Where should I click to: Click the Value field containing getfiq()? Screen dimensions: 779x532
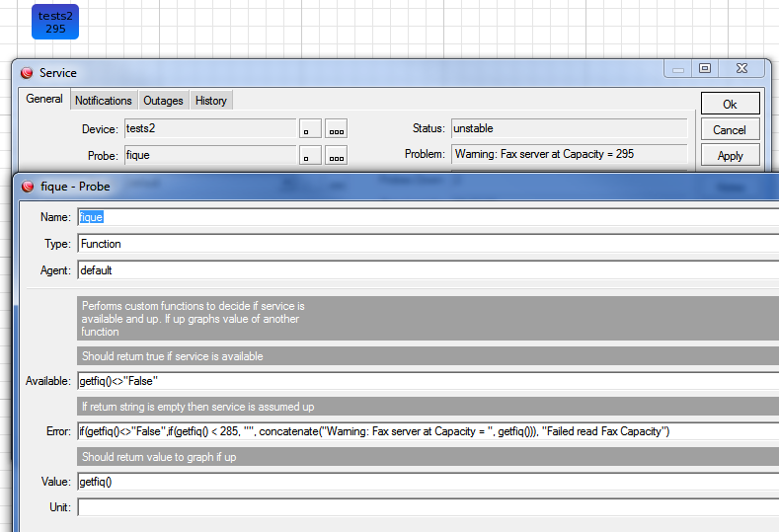coord(428,482)
